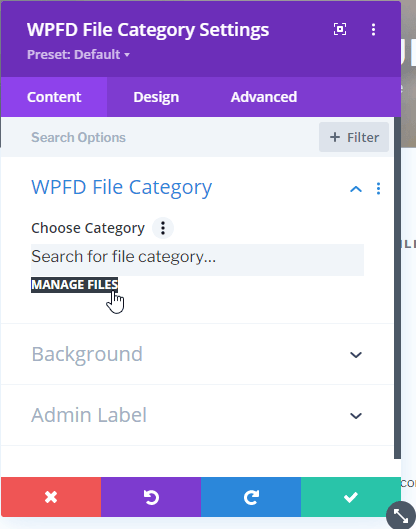This screenshot has width=416, height=529.
Task: Undo the last change via purple arrow
Action: tap(151, 497)
